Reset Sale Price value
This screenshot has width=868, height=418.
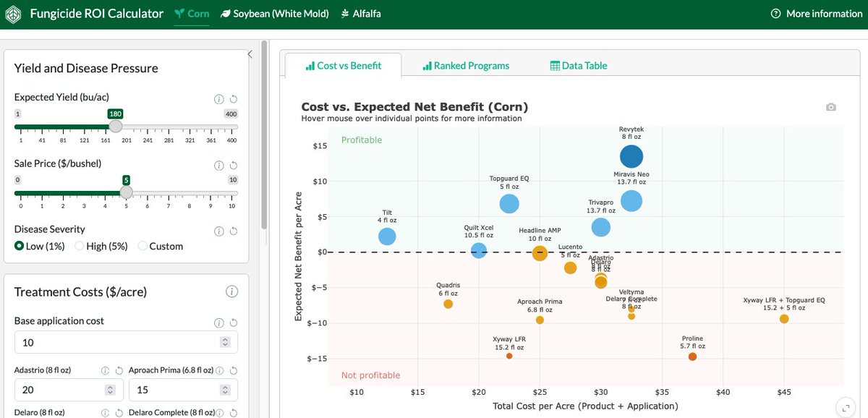(233, 165)
